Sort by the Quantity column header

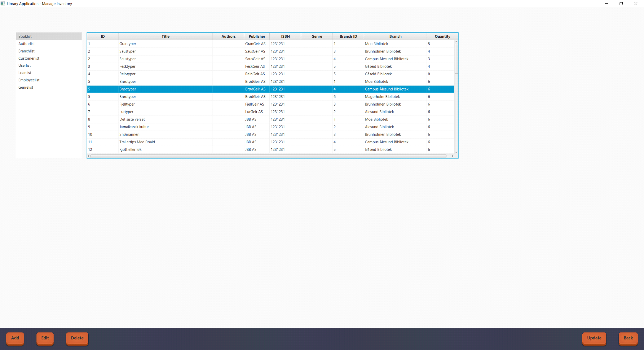442,36
